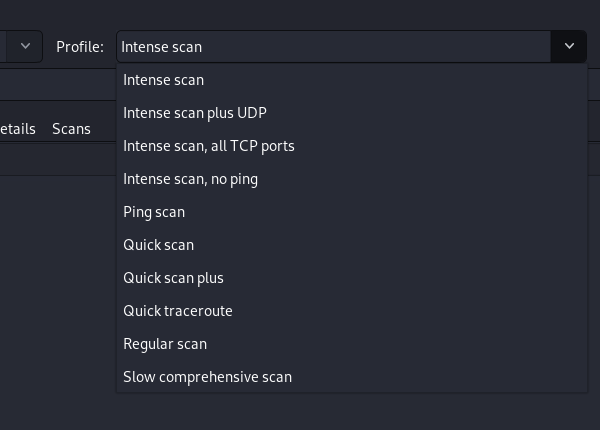600x430 pixels.
Task: Click the blank toolbar area left of 'Profile:'
Action: pos(49,46)
